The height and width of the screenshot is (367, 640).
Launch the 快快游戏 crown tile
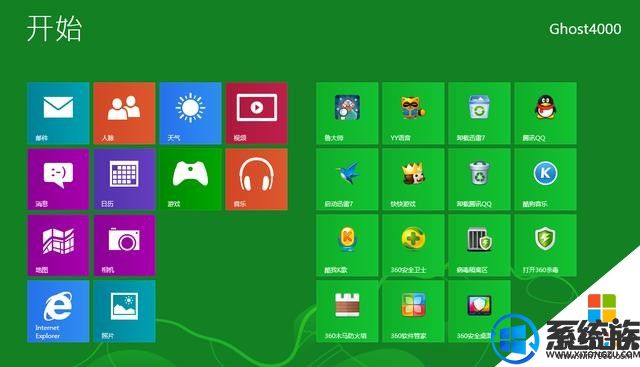[413, 179]
